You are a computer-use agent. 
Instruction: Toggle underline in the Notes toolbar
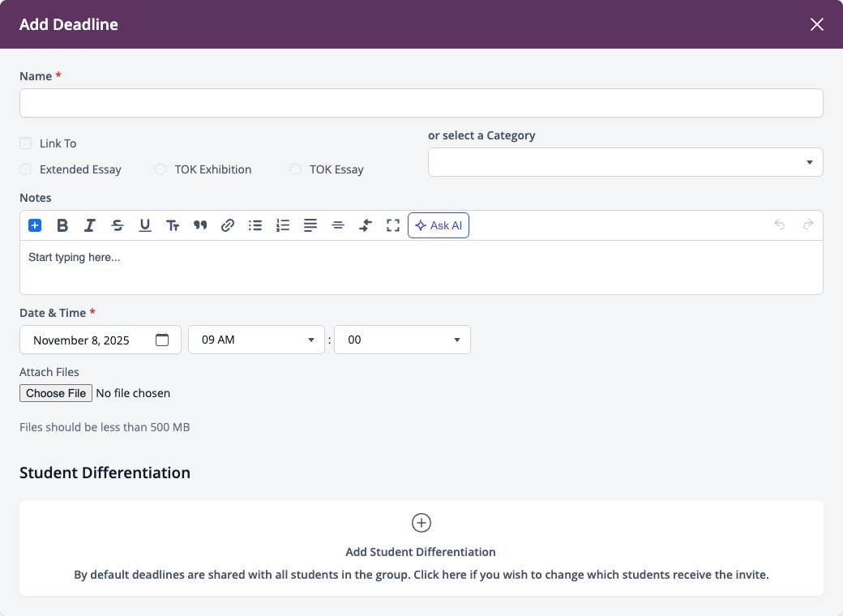[144, 225]
